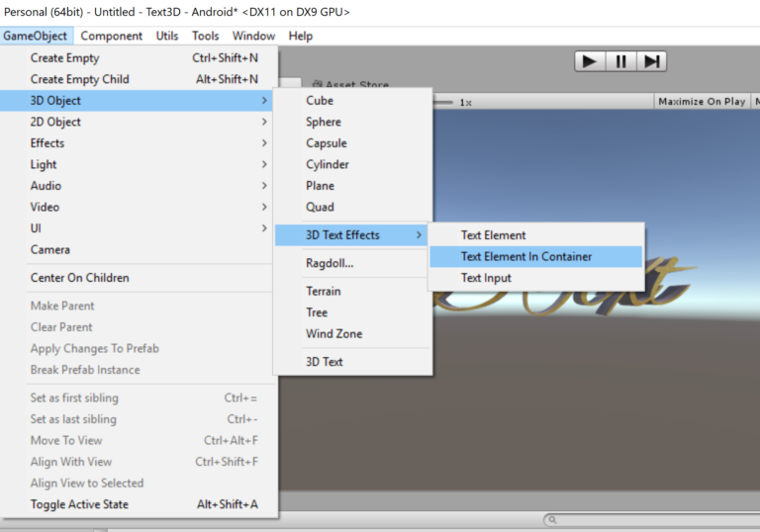Create a Cylinder object
Viewport: 760px width, 532px height.
coord(353,165)
